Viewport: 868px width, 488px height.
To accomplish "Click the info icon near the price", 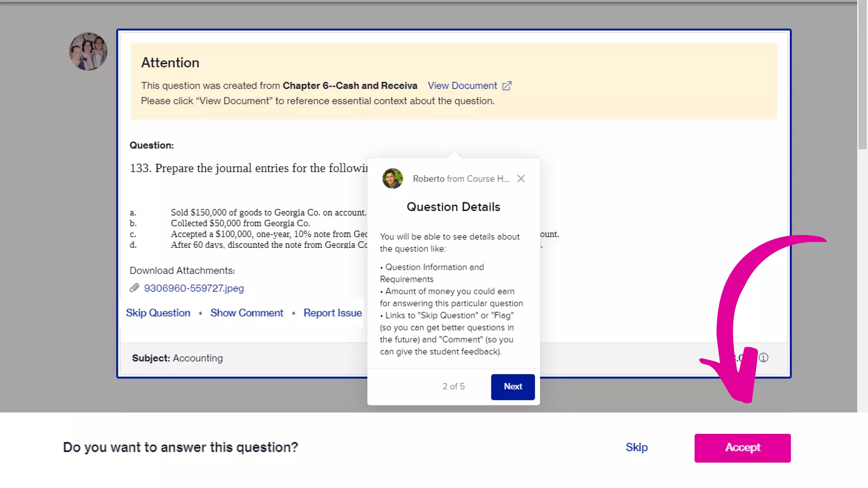I will click(763, 358).
